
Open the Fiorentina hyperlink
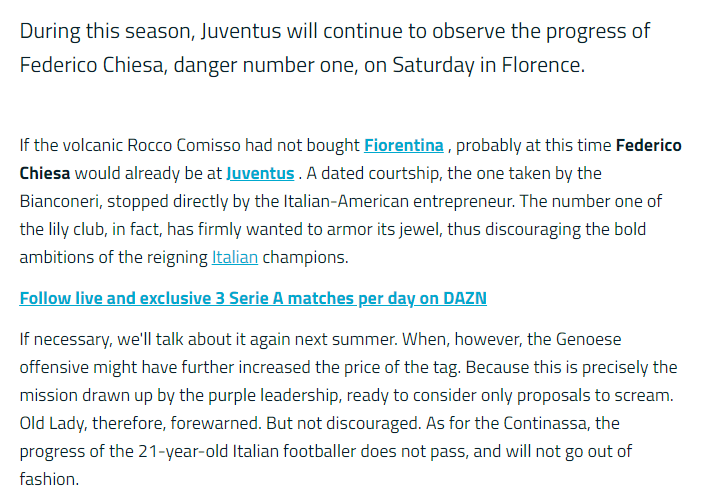point(404,146)
